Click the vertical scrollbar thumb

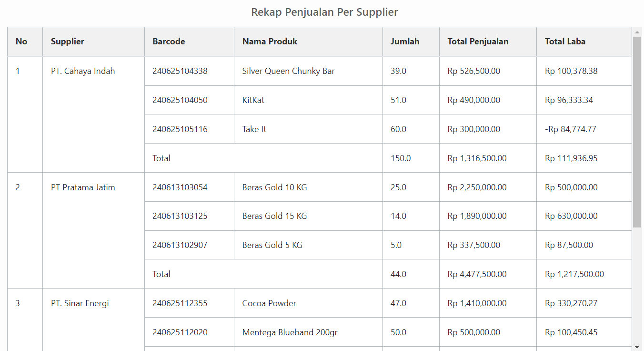tap(637, 131)
